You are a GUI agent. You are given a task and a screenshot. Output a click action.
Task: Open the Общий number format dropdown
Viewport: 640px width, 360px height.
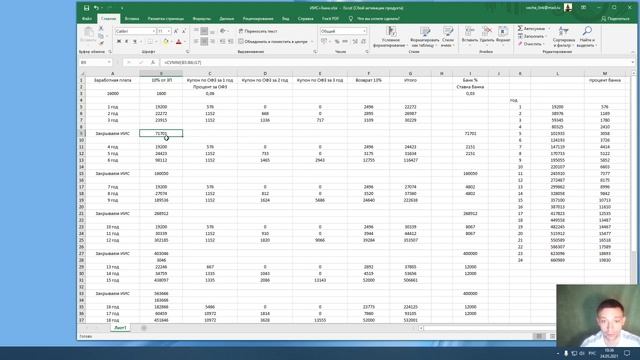coord(364,31)
